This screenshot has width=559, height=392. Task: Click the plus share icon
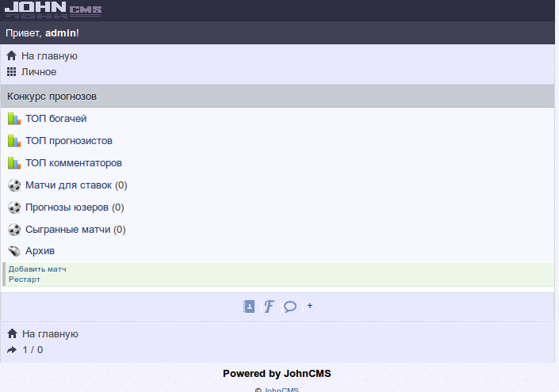pos(310,306)
